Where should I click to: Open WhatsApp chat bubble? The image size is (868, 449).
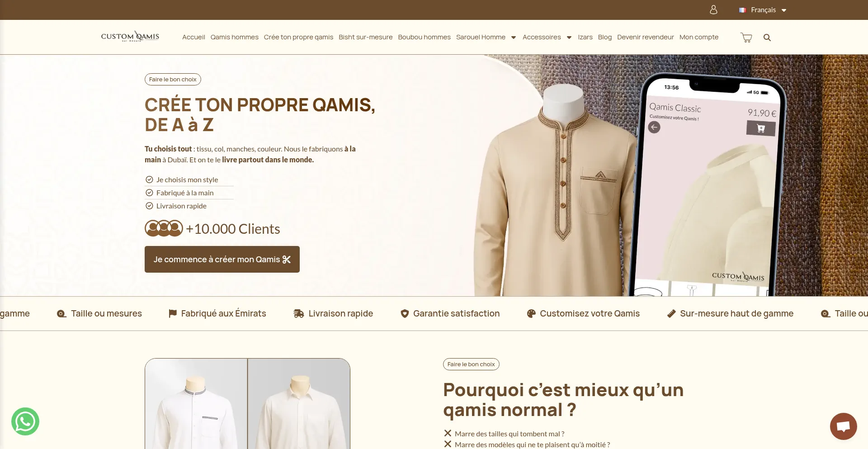click(25, 421)
